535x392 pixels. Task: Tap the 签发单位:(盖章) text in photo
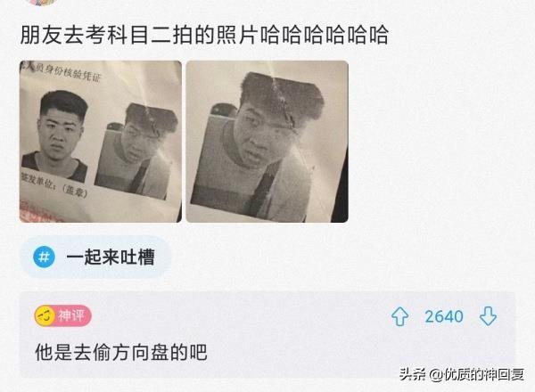(x=54, y=185)
